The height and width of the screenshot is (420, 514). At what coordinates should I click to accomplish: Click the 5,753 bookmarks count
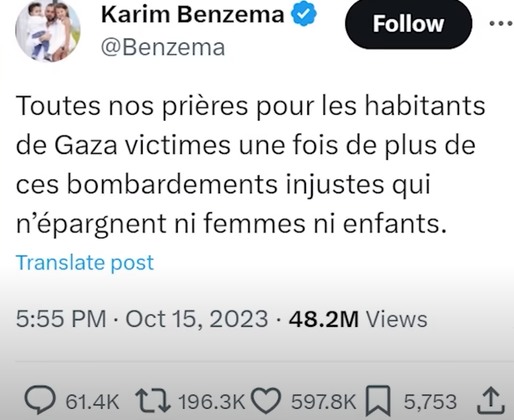(x=430, y=402)
